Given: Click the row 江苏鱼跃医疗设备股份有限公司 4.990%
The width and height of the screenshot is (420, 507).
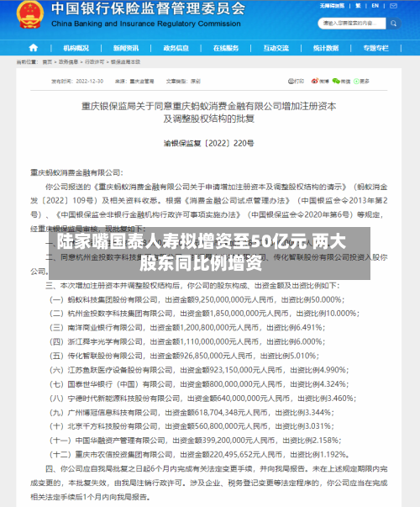Looking at the screenshot, I should 199,370.
